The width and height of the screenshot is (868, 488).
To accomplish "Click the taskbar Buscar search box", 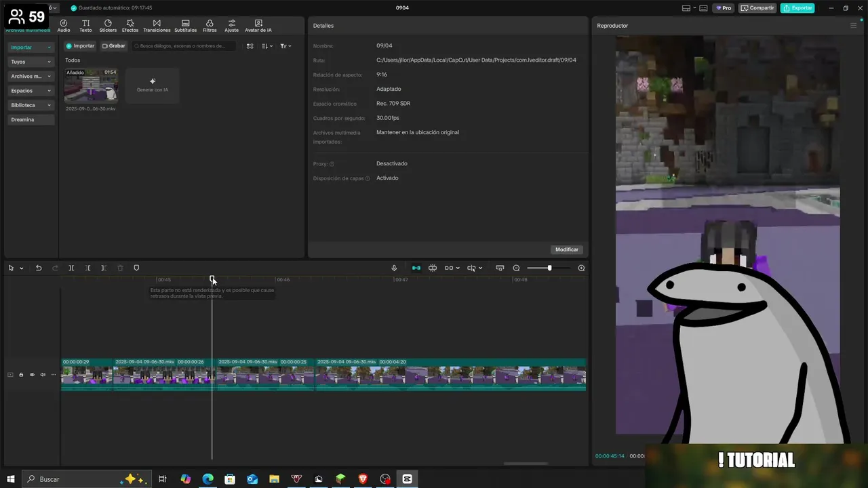I will [x=87, y=479].
